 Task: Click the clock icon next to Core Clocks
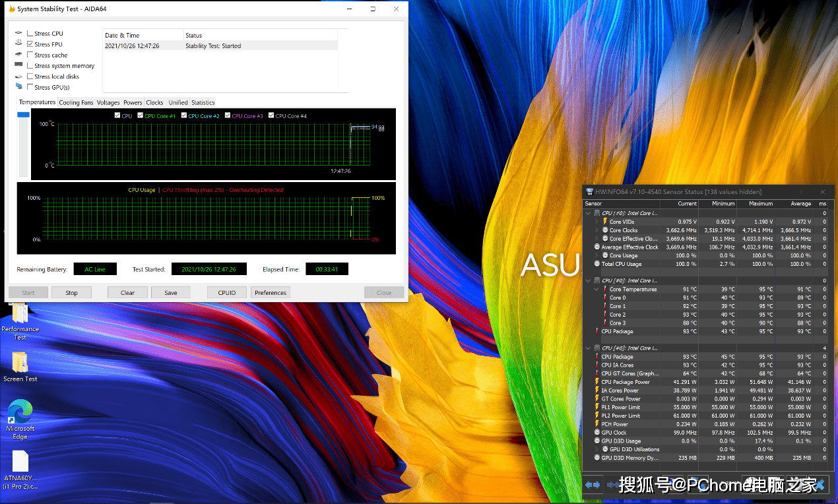click(604, 230)
